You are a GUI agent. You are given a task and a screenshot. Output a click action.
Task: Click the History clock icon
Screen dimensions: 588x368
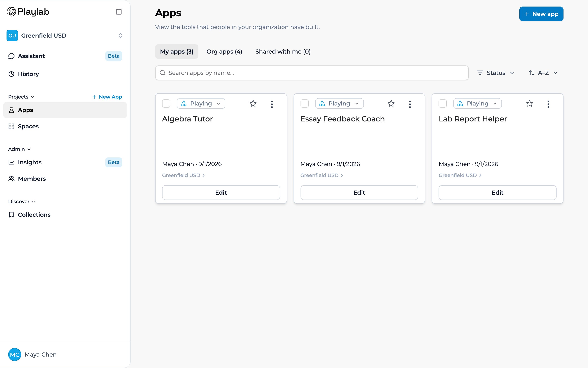11,74
